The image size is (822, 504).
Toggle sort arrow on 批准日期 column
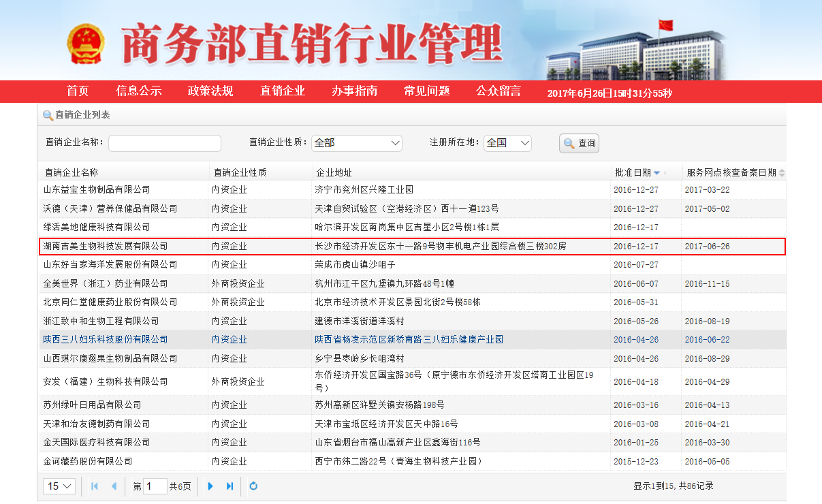(x=657, y=173)
